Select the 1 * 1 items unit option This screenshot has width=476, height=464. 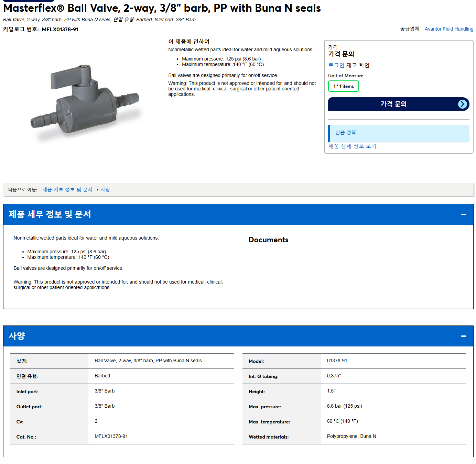[343, 86]
